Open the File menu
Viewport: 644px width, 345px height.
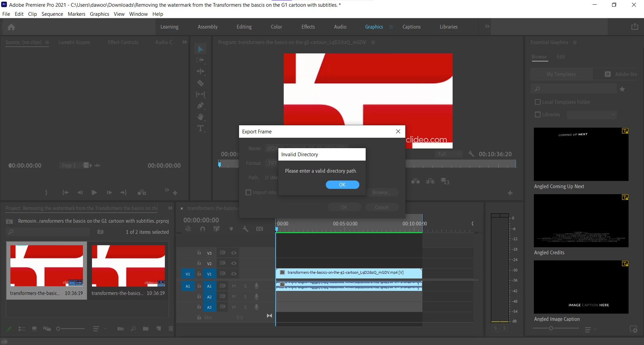point(6,14)
